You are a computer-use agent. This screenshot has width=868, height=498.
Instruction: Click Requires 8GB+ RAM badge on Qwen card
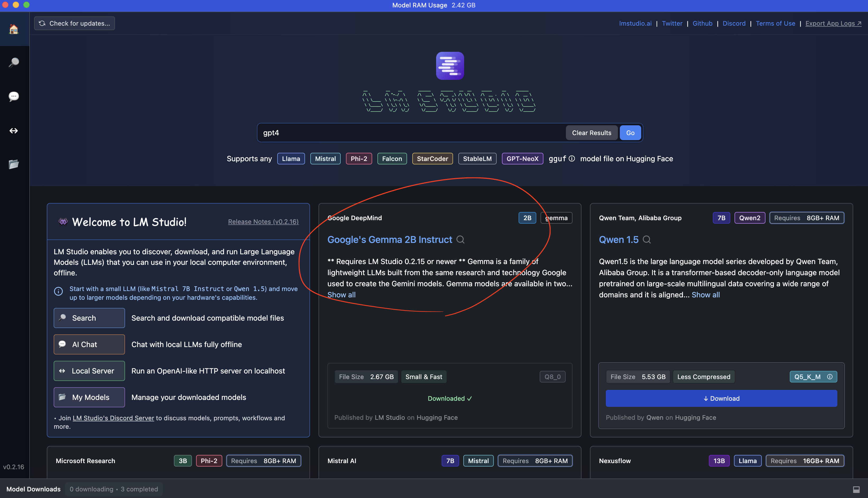[x=806, y=218]
